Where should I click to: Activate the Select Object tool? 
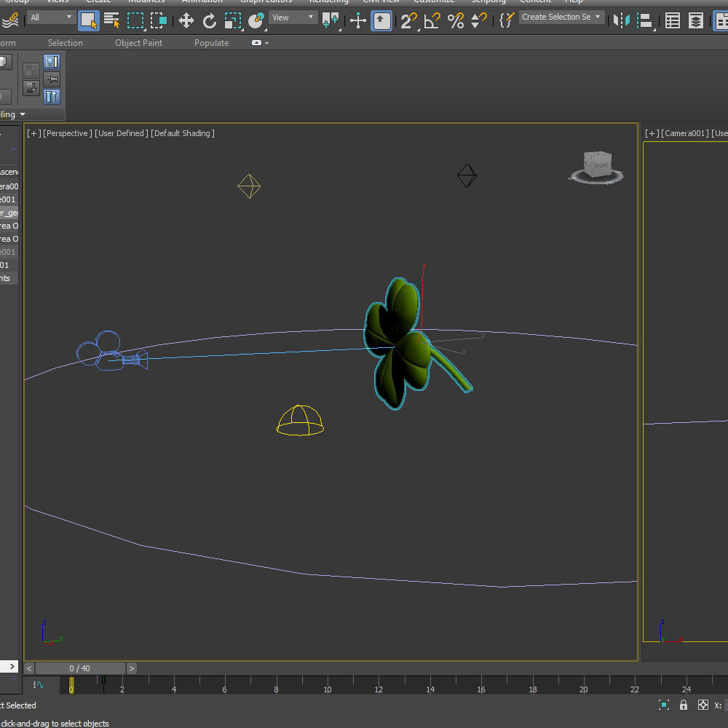coord(88,20)
